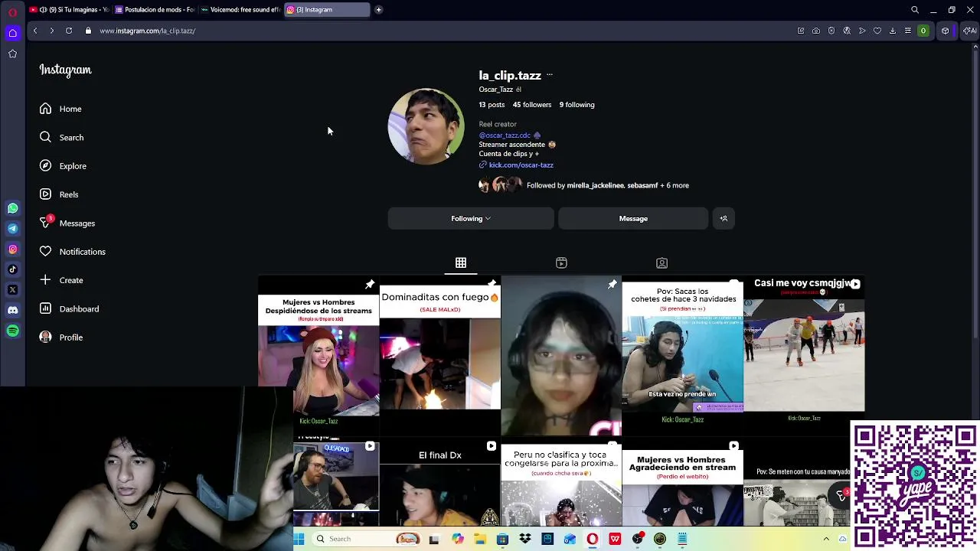Open Opera AI assistant button
Viewport: 980px width, 551px height.
969,31
